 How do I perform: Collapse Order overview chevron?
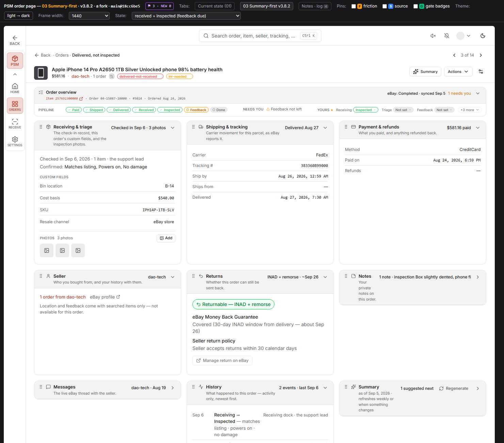[x=478, y=93]
